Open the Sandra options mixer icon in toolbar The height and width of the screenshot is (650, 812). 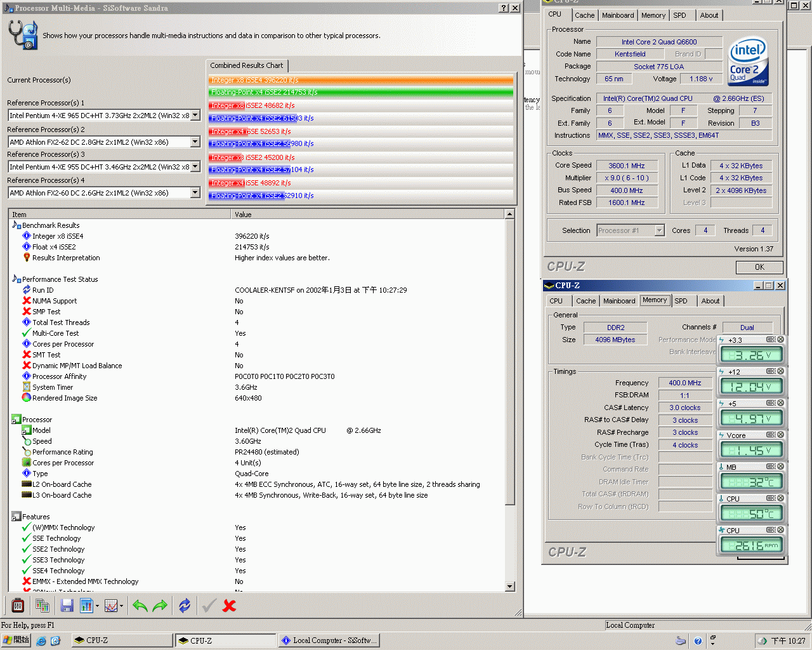click(18, 606)
